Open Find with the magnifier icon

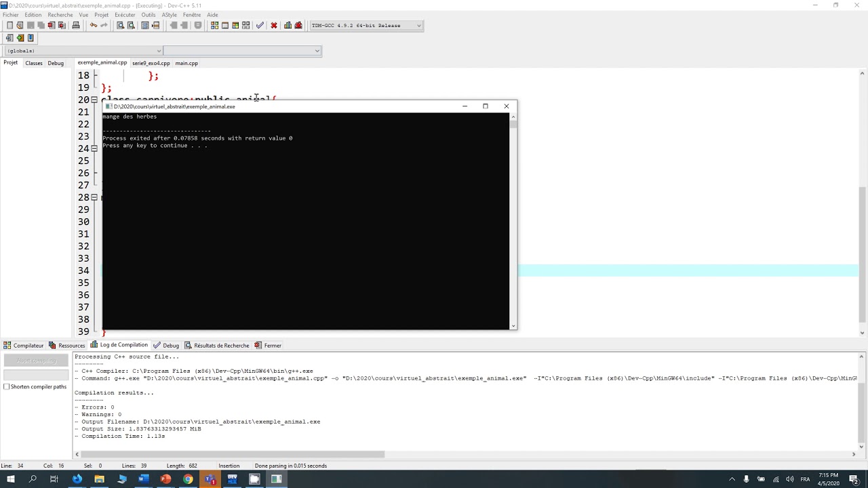pos(121,26)
